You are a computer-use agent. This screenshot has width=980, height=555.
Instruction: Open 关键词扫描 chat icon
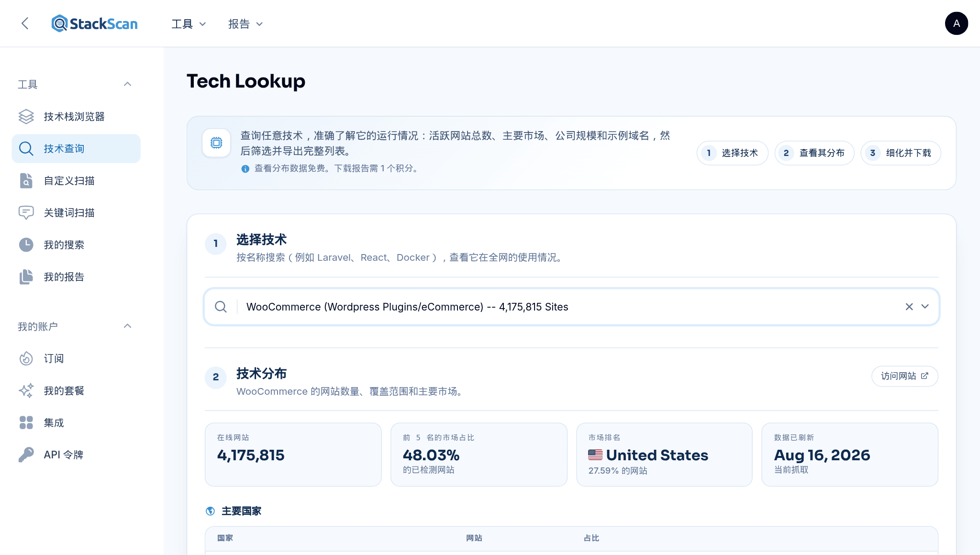point(26,212)
